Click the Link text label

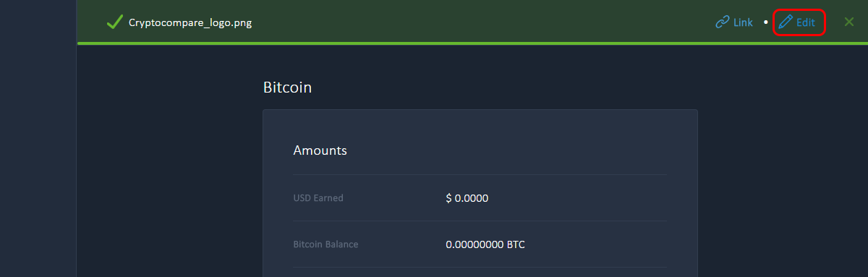pos(743,22)
